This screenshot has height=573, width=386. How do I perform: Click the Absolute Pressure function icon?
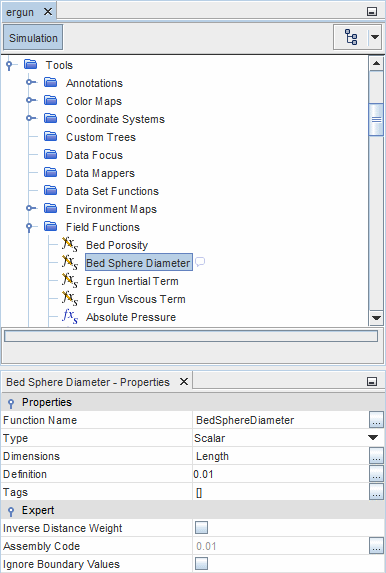pyautogui.click(x=69, y=316)
